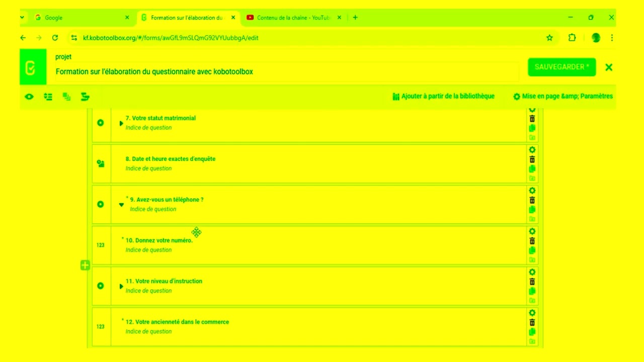Edit the Indice de question hint under question 11
The height and width of the screenshot is (362, 644).
click(x=148, y=291)
